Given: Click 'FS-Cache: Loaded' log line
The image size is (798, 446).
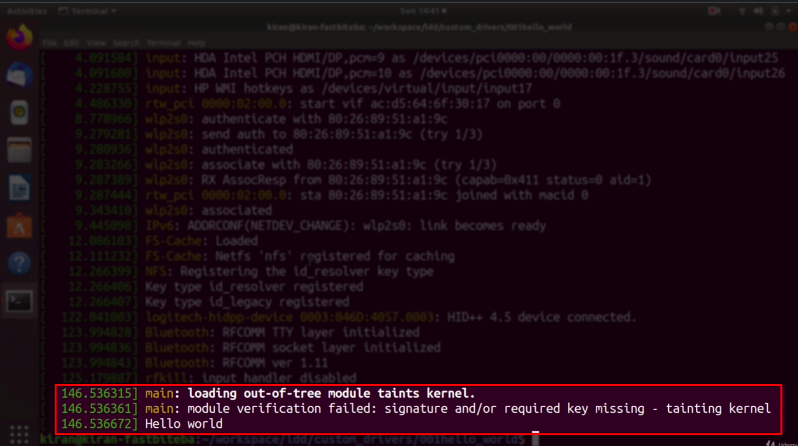Looking at the screenshot, I should pos(202,240).
